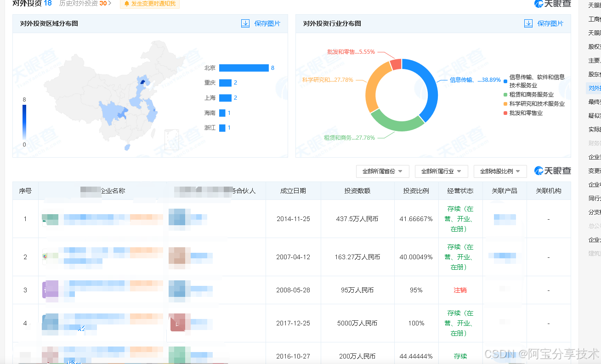Select 疑似 in the right side navigation
The width and height of the screenshot is (601, 364).
pyautogui.click(x=595, y=116)
